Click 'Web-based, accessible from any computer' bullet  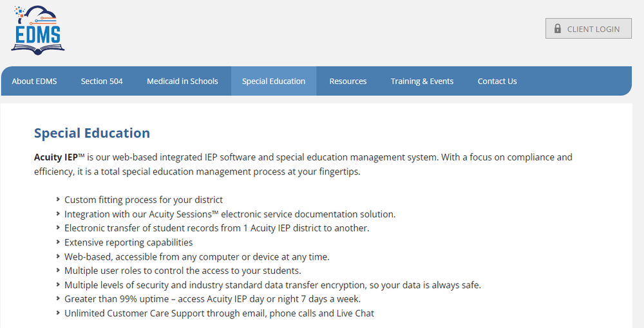[x=197, y=257]
